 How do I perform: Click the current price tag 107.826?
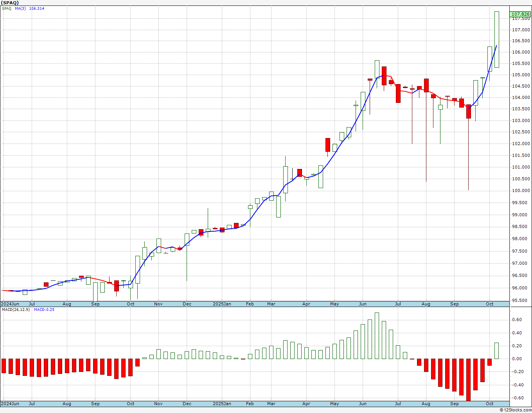(521, 14)
